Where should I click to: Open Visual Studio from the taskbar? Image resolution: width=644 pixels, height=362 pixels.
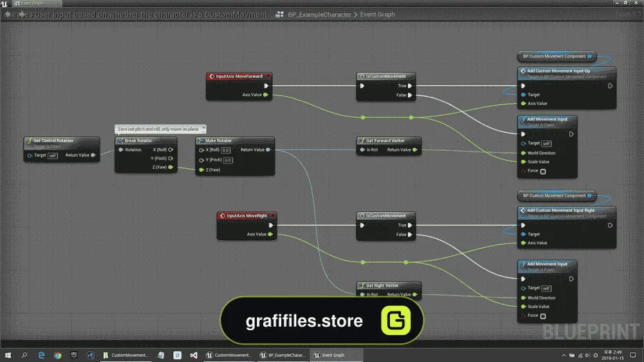pyautogui.click(x=193, y=355)
